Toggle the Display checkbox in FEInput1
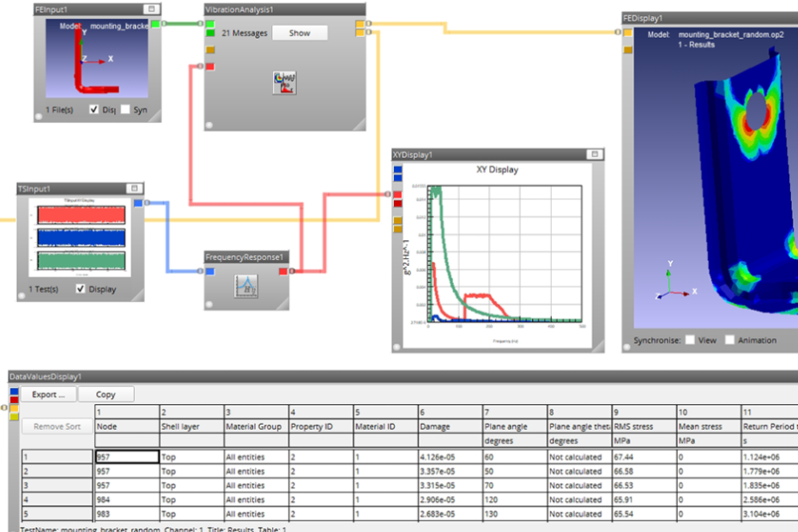798x532 pixels. coord(94,110)
